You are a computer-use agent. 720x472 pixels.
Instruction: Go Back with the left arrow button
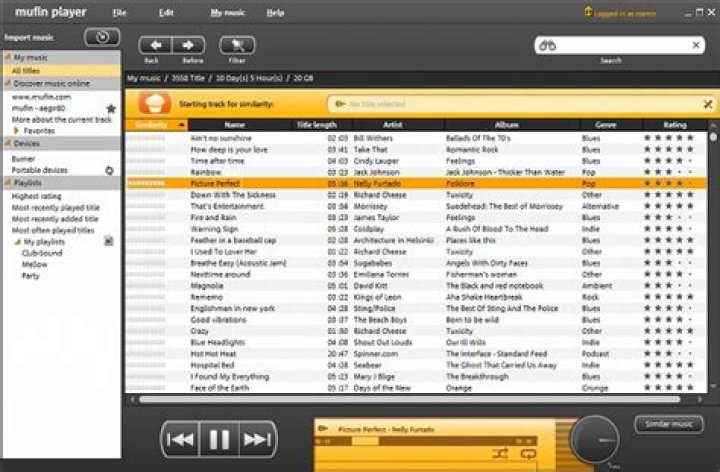pos(156,45)
